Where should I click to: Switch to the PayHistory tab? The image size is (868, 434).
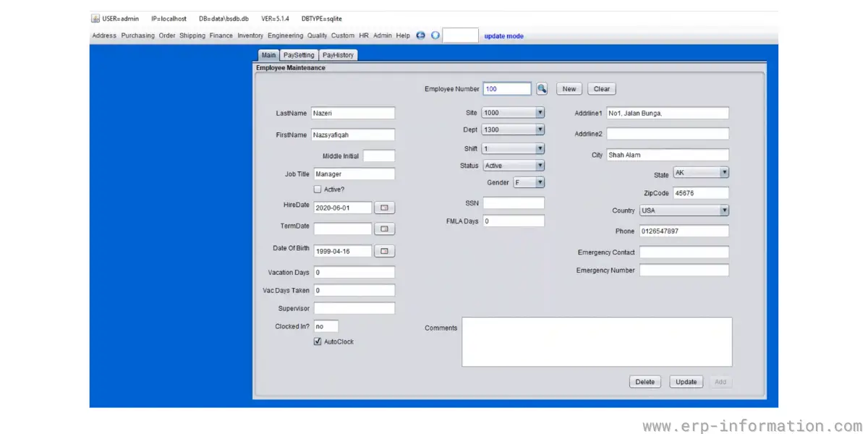click(338, 55)
